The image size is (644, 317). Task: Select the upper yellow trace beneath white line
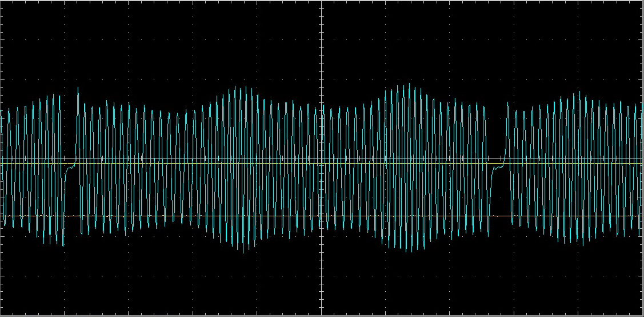tap(322, 163)
